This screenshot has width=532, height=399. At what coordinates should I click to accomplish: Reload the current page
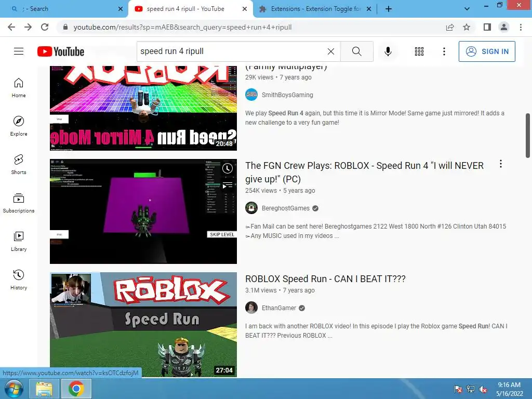pyautogui.click(x=45, y=27)
